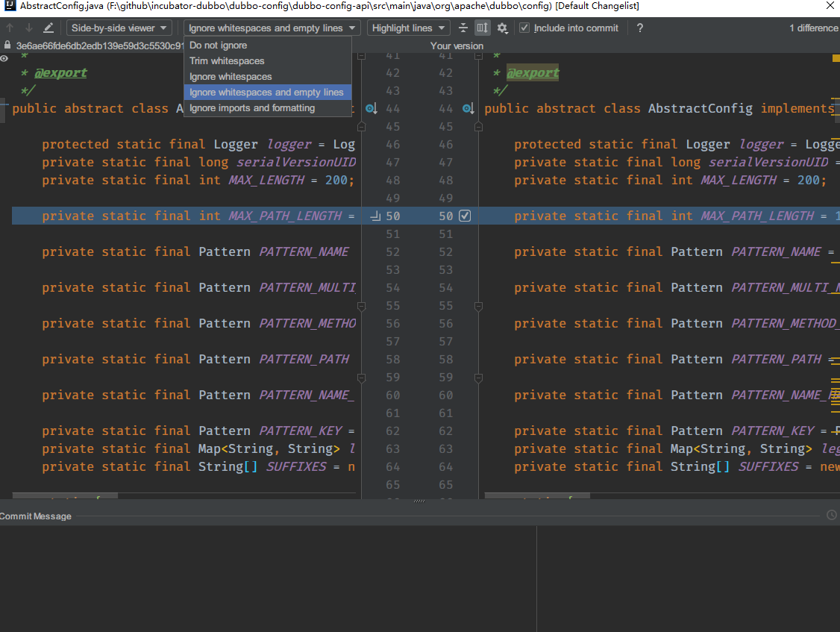Open diff settings gear icon

502,28
